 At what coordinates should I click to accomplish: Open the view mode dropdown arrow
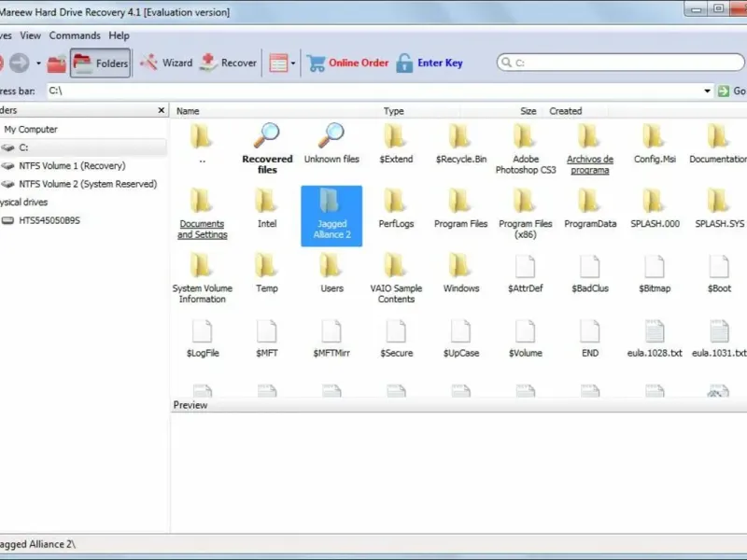tap(293, 63)
